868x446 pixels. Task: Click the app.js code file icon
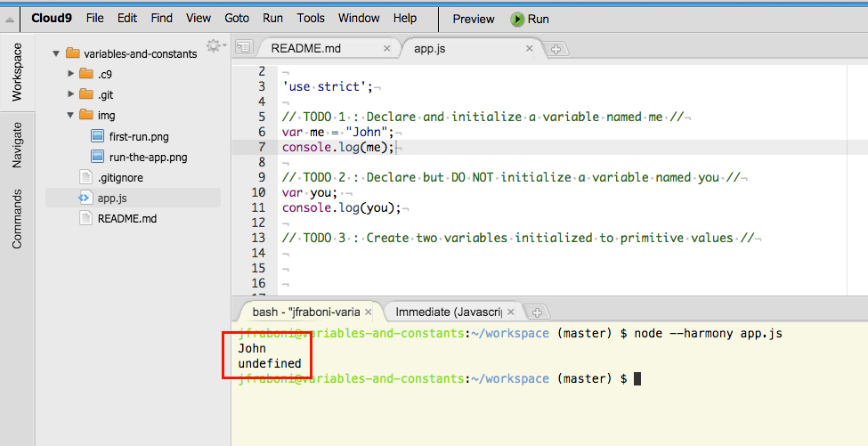click(x=85, y=198)
